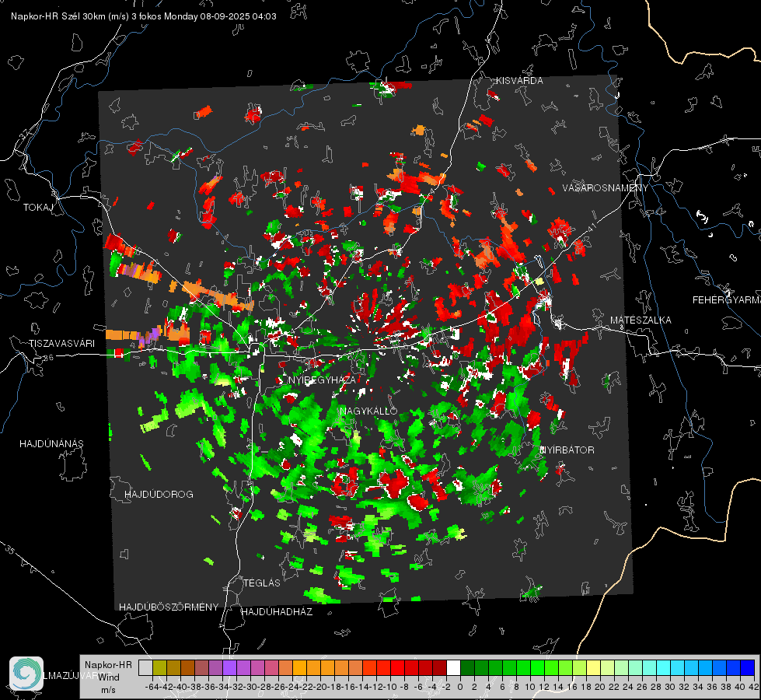Screen dimensions: 761x700
Task: Pick the olive swatch above -64
Action: (159, 667)
